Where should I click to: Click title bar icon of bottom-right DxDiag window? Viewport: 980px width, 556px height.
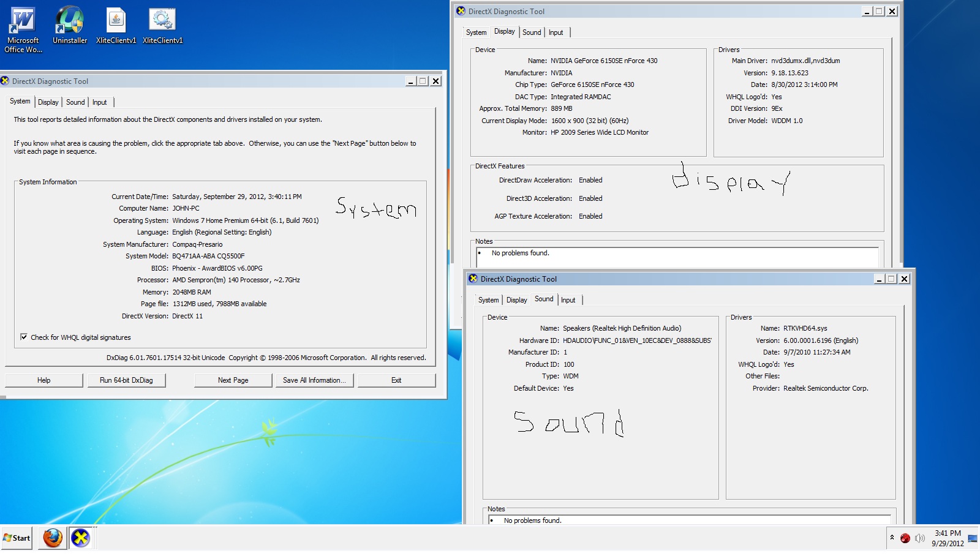(473, 279)
